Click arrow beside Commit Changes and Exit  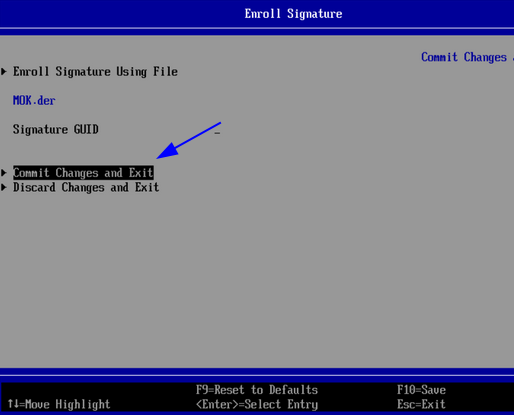(4, 173)
